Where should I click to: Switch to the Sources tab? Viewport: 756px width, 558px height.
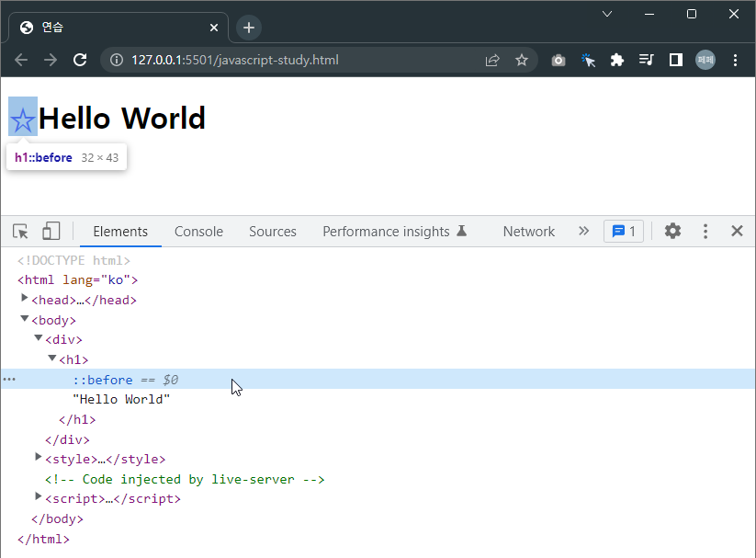click(273, 232)
